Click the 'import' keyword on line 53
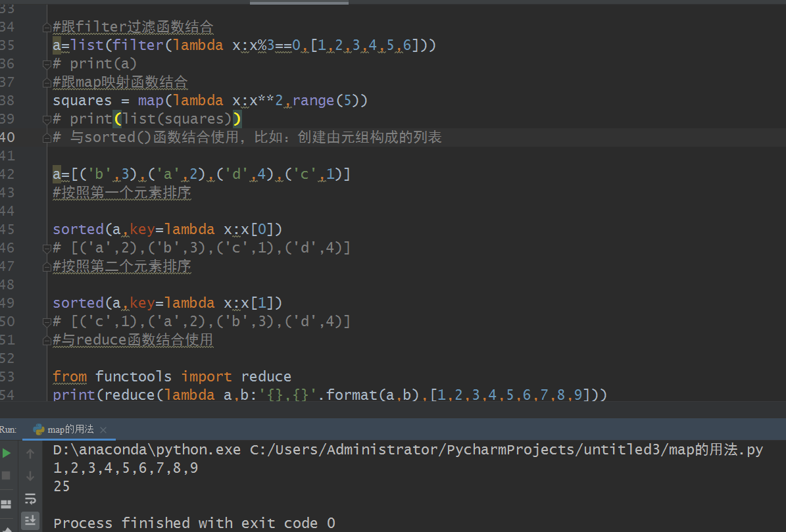The height and width of the screenshot is (532, 786). [207, 376]
